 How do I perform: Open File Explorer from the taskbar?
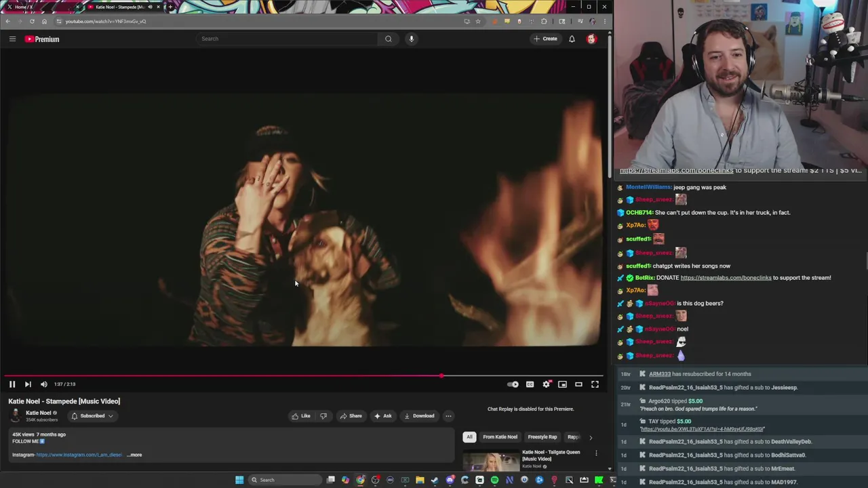coord(420,480)
